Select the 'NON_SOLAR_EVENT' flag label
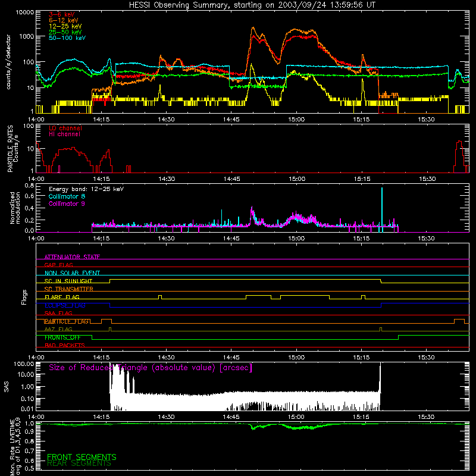Image resolution: width=476 pixels, height=476 pixels. 72,273
